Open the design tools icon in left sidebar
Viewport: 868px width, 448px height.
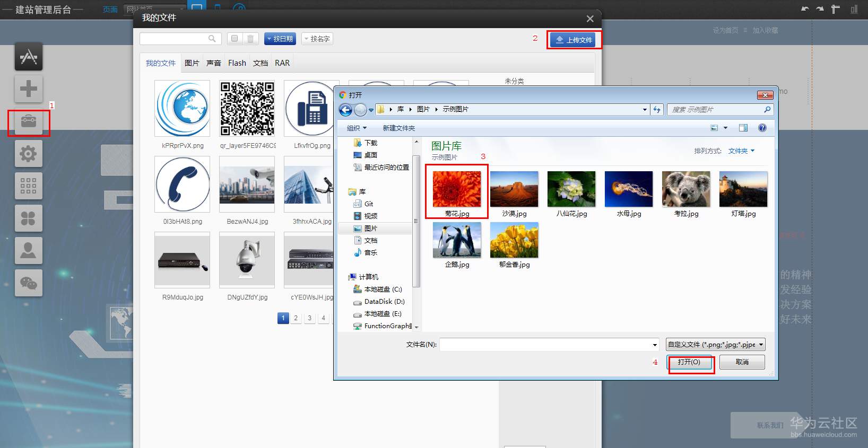pyautogui.click(x=29, y=57)
